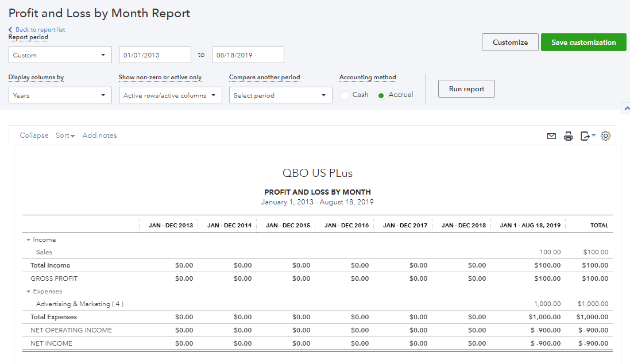630x364 pixels.
Task: Open the Sort dropdown menu
Action: point(65,135)
